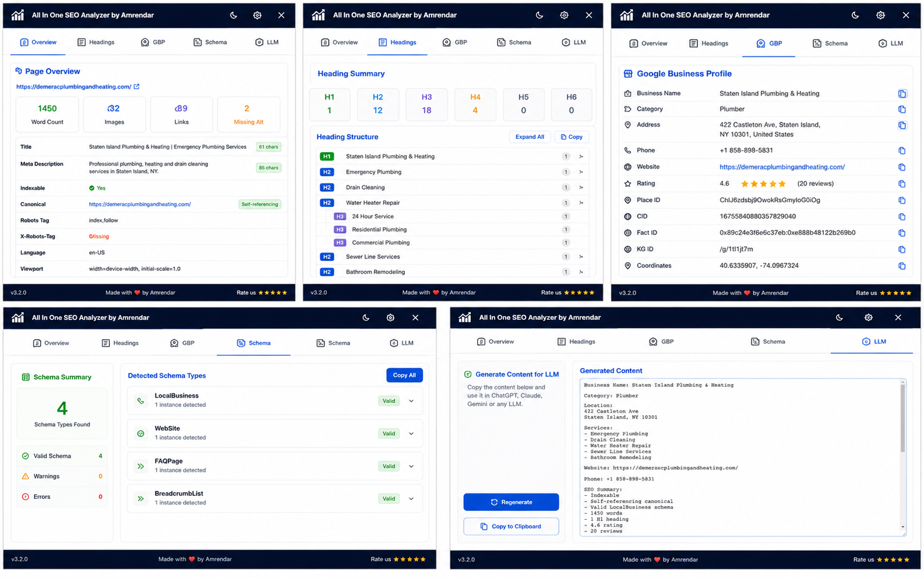Click the analyzer logo in Overview panel header
Image resolution: width=924 pixels, height=578 pixels.
point(18,15)
